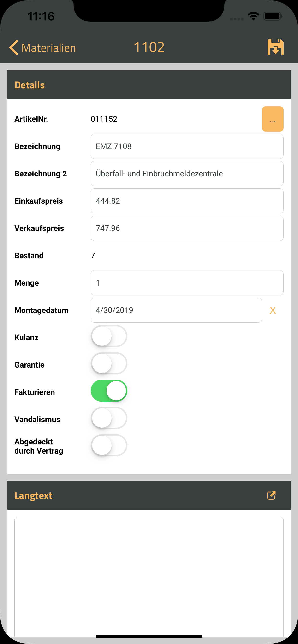Disable the Fakturieren switch
Viewport: 298px width, 644px height.
click(109, 391)
